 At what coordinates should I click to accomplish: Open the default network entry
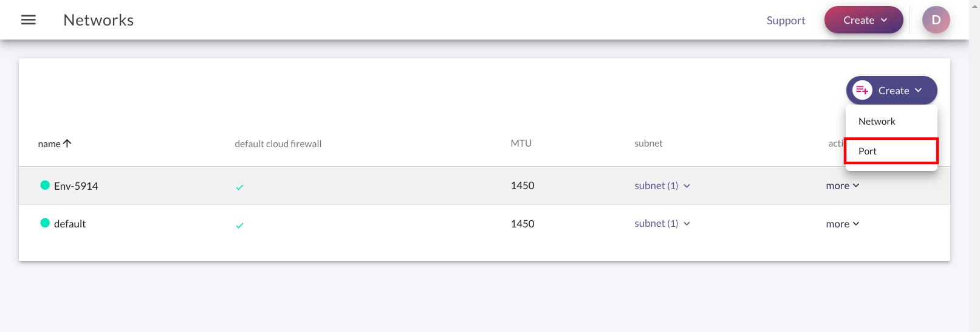[x=70, y=224]
